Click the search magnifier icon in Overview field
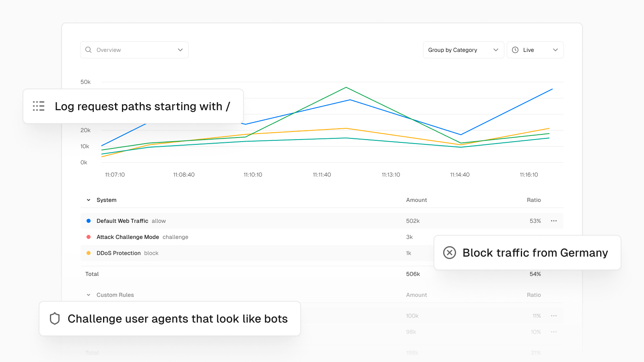This screenshot has height=362, width=644. point(89,50)
